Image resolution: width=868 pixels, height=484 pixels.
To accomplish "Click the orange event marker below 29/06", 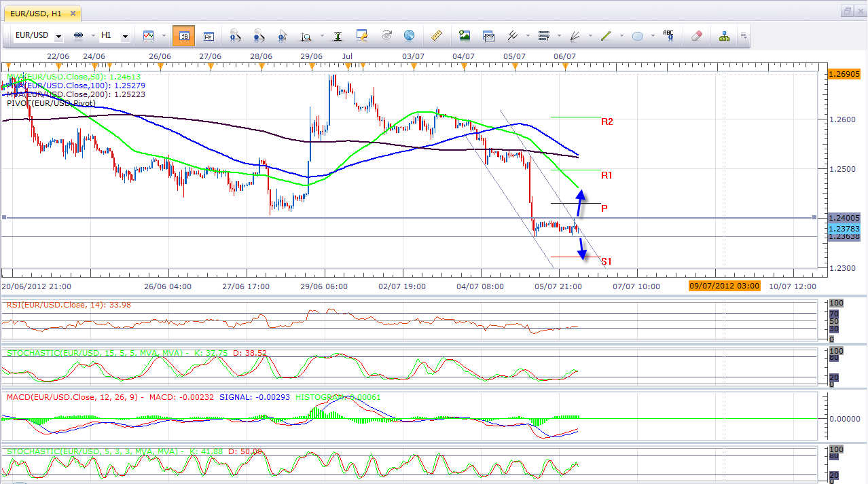I will (313, 66).
